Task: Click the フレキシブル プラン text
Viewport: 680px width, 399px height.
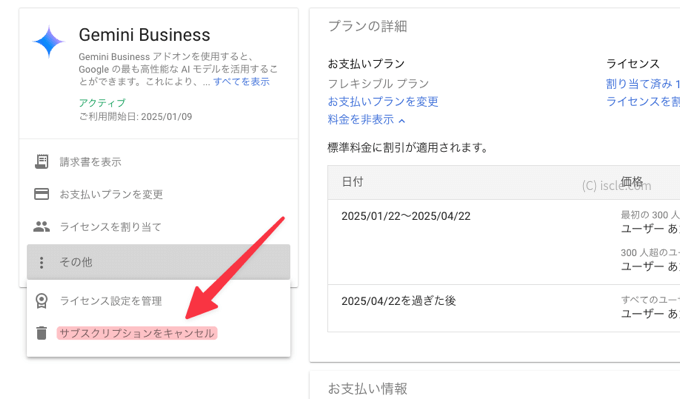Action: click(378, 83)
